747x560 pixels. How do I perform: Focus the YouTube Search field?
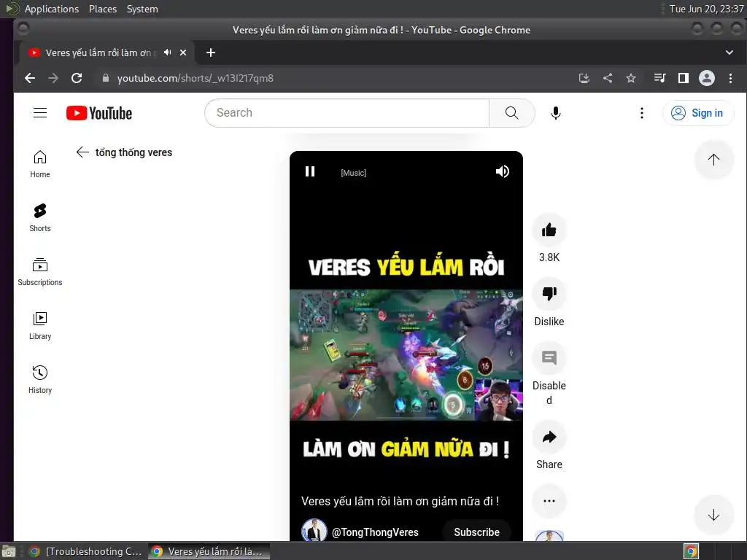pyautogui.click(x=347, y=113)
